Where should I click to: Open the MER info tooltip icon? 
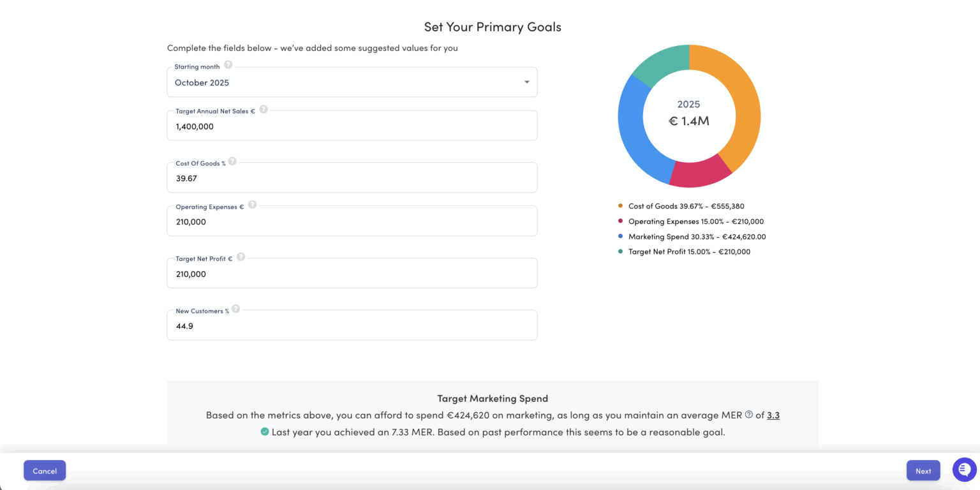click(x=748, y=413)
